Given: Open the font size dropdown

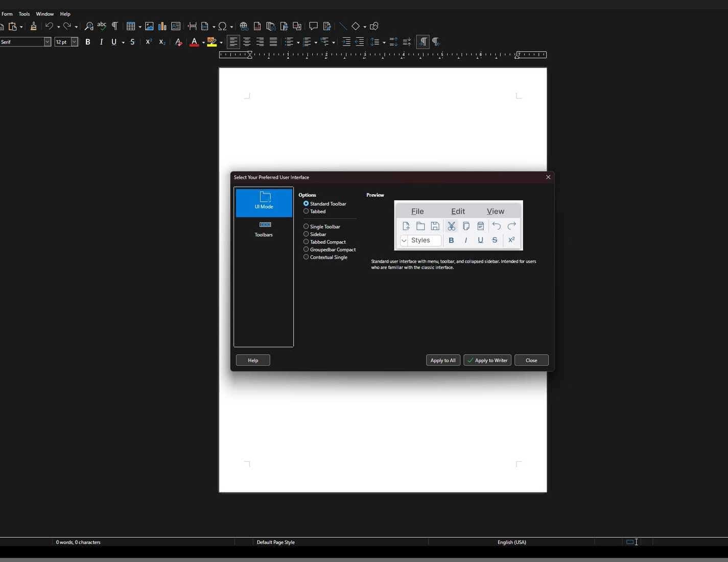Looking at the screenshot, I should pyautogui.click(x=75, y=42).
